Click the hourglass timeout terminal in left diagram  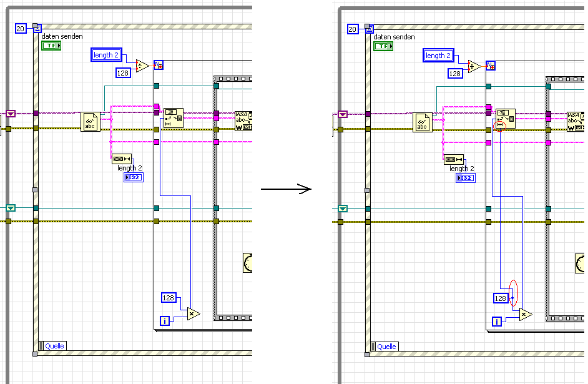click(x=37, y=28)
